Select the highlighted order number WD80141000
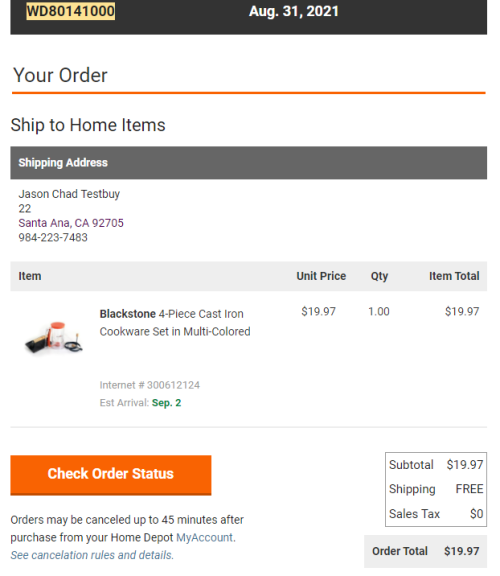 [x=71, y=11]
